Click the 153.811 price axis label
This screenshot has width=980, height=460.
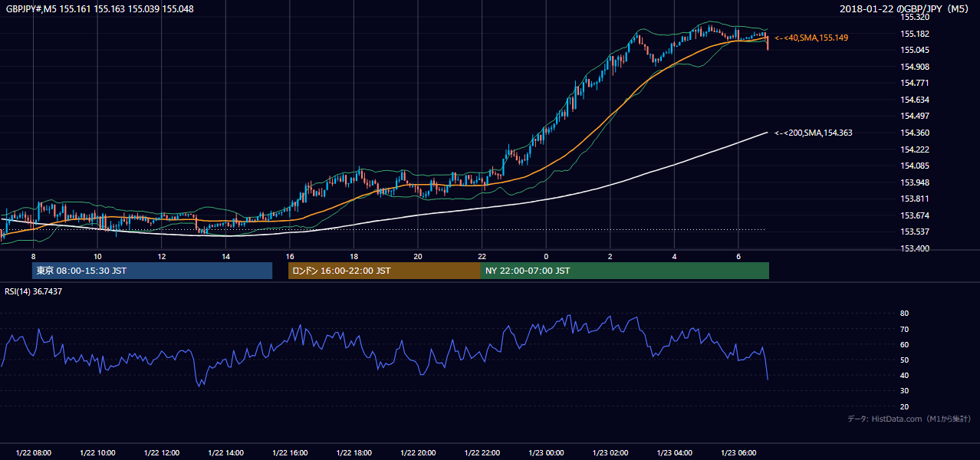tap(914, 199)
